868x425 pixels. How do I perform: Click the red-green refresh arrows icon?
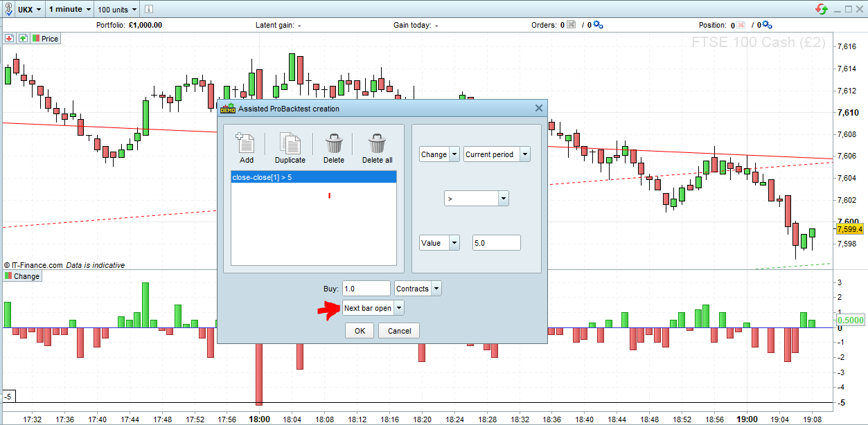821,9
